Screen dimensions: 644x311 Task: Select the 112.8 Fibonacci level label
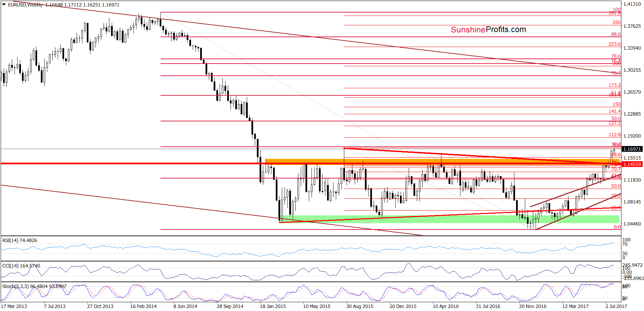615,135
